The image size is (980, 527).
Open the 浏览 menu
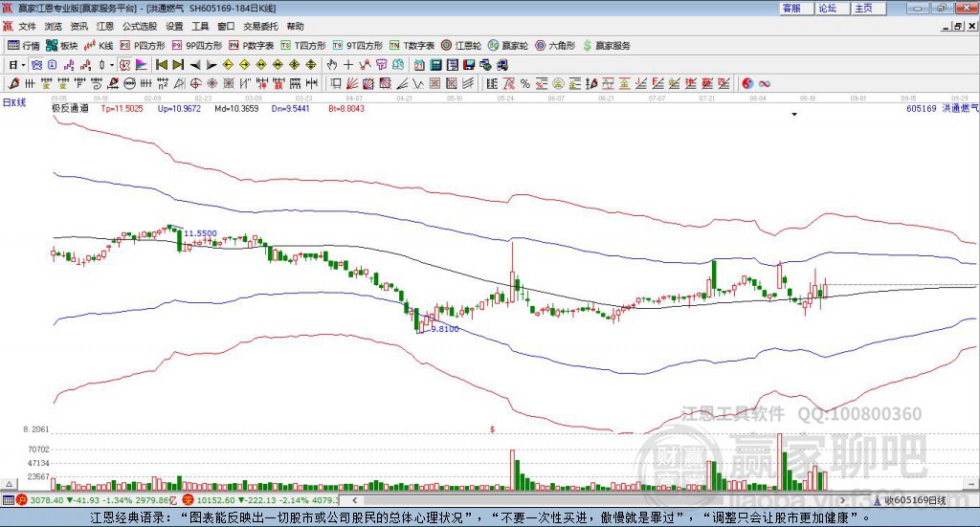[x=54, y=26]
